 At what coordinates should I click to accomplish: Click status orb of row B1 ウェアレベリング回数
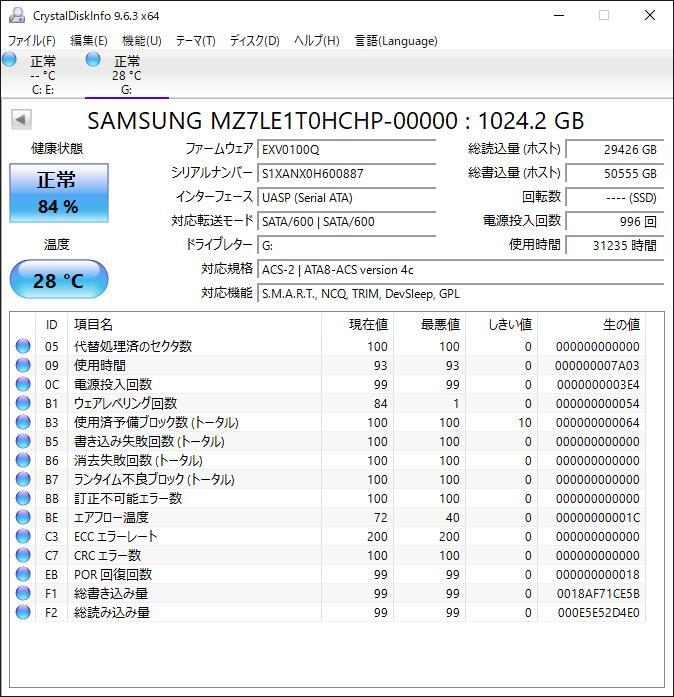coord(23,403)
